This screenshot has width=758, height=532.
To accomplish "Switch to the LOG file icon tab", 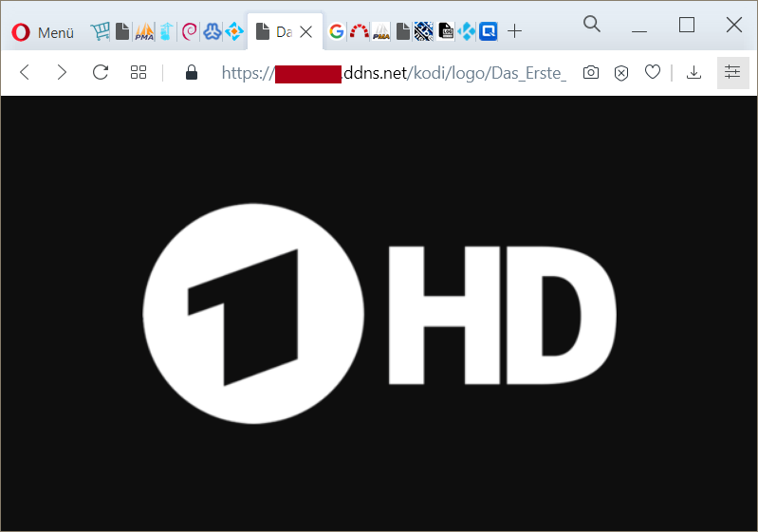I will (x=446, y=32).
